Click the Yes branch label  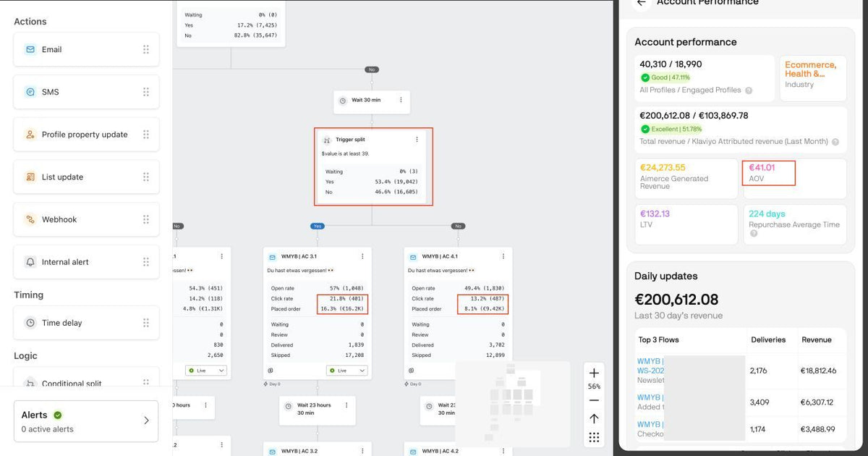[317, 226]
